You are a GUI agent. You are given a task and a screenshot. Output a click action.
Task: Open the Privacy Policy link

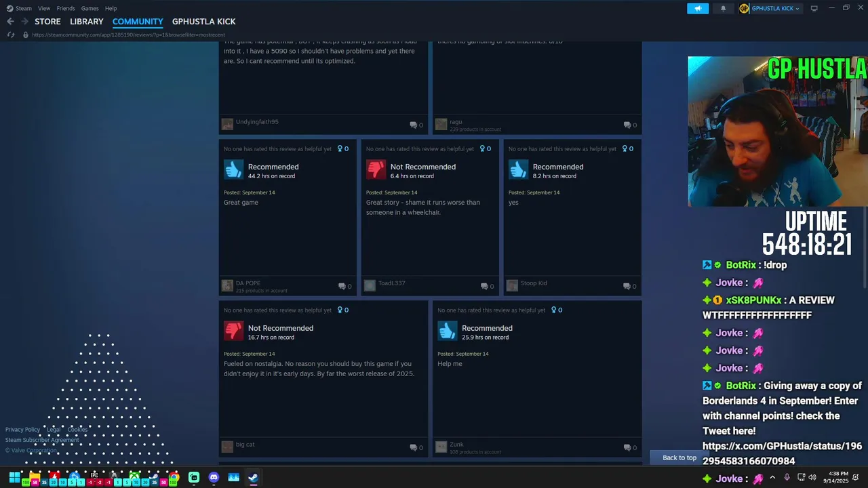(x=22, y=430)
